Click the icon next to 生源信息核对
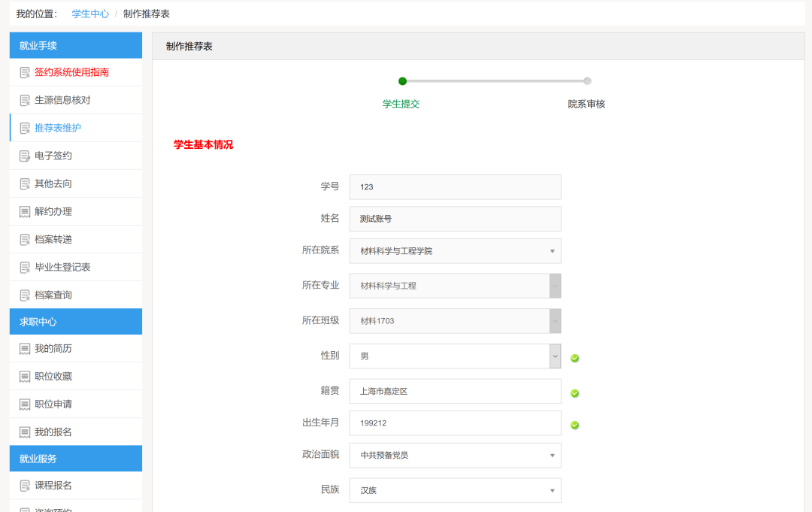The width and height of the screenshot is (812, 512). [x=25, y=100]
